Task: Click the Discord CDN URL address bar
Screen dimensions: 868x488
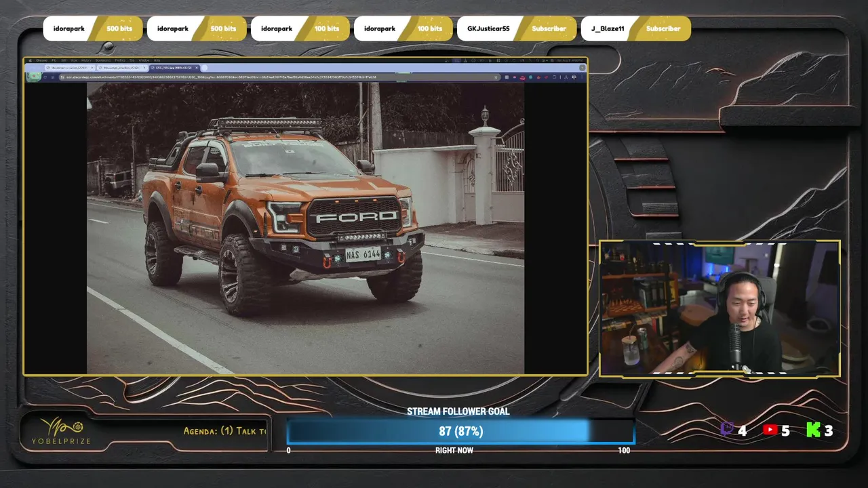Action: click(x=279, y=77)
